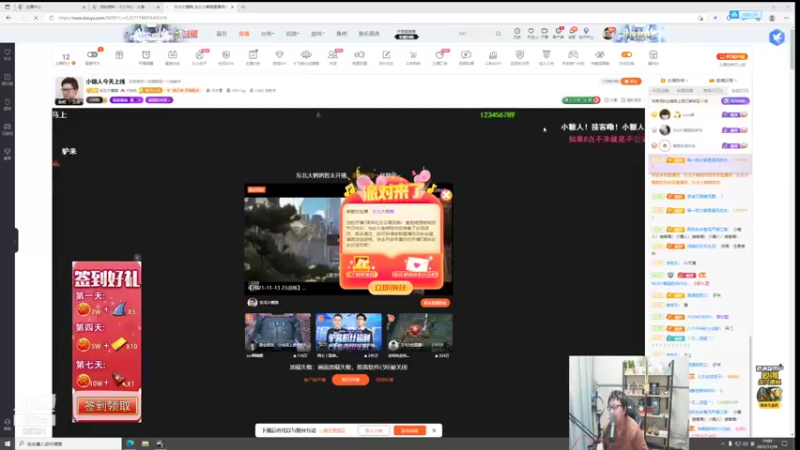Click the location pin icon in site header
Screen dimensions: 800x450
click(x=586, y=31)
